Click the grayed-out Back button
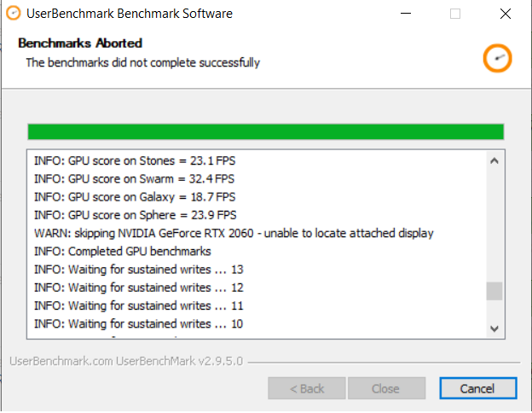Screen dimensions: 532x413 tap(307, 388)
